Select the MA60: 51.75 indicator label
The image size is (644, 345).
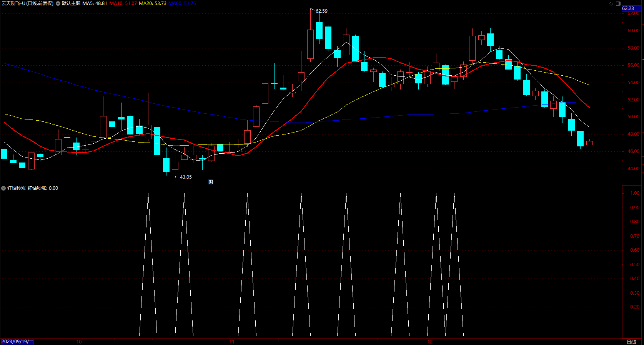(x=182, y=3)
